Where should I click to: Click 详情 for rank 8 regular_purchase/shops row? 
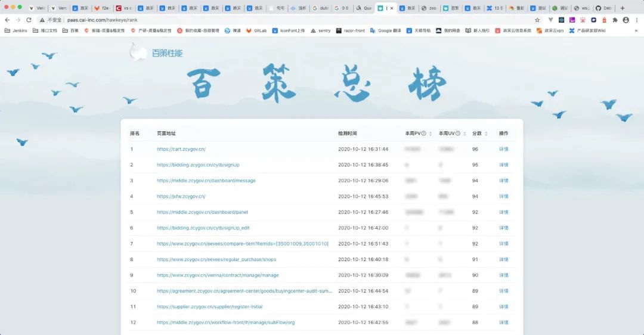503,259
